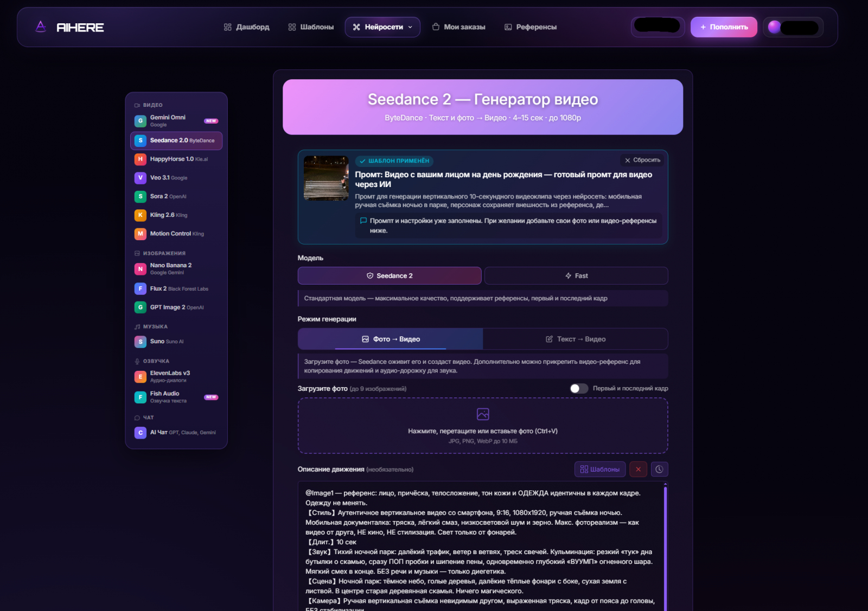This screenshot has height=611, width=868.
Task: Click the purple profile avatar
Action: click(x=774, y=27)
